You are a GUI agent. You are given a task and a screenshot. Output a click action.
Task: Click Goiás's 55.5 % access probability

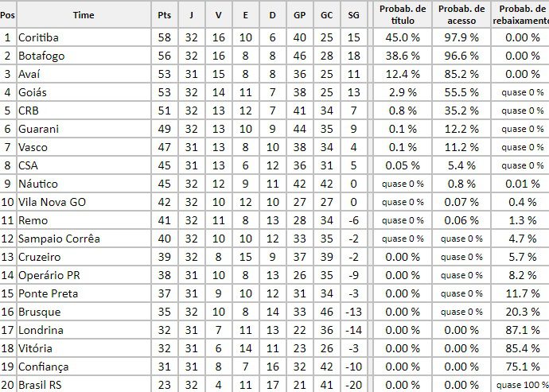(x=461, y=92)
